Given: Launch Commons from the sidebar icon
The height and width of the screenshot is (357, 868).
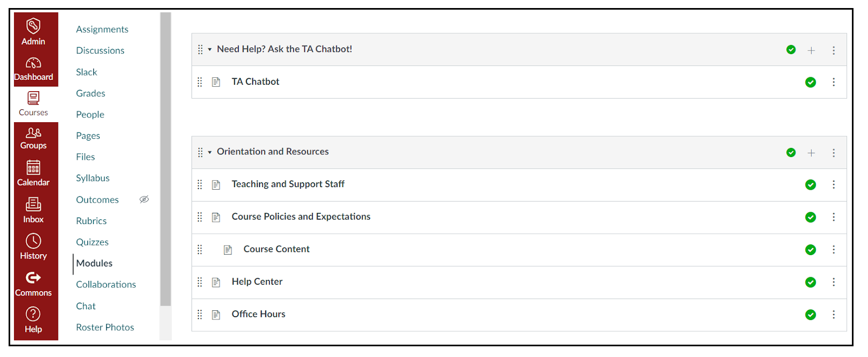Looking at the screenshot, I should coord(34,278).
